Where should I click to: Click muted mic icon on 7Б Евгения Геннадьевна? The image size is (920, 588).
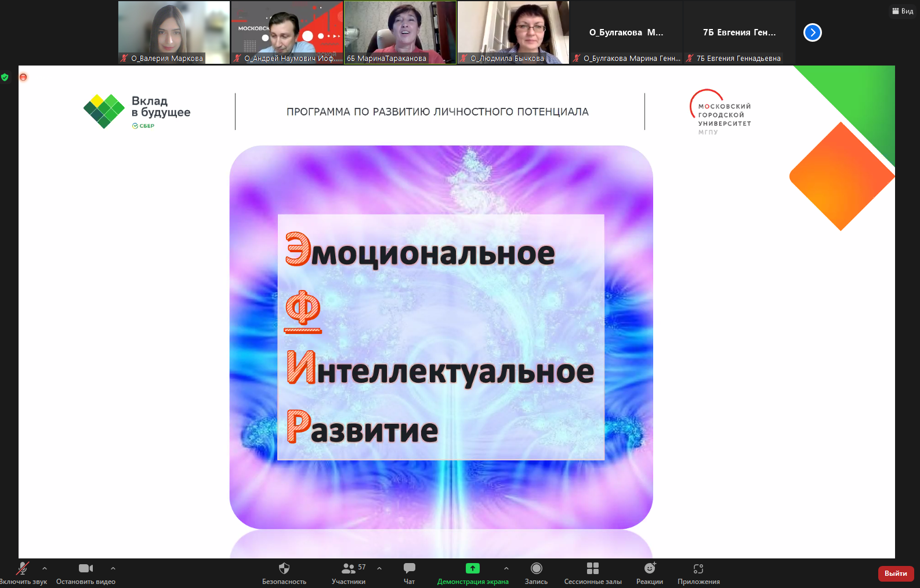(x=690, y=58)
